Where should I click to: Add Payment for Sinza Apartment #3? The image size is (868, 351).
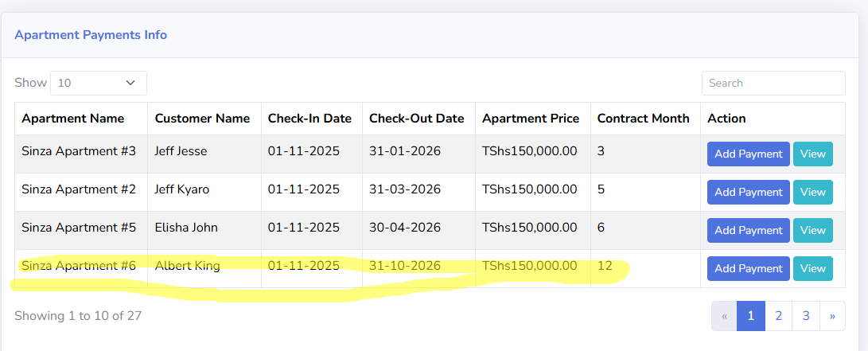(748, 154)
